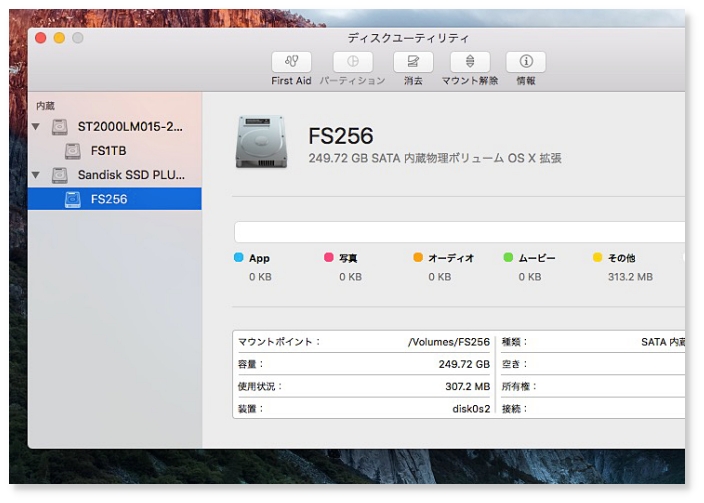Click the blue App legend dot

coord(238,258)
